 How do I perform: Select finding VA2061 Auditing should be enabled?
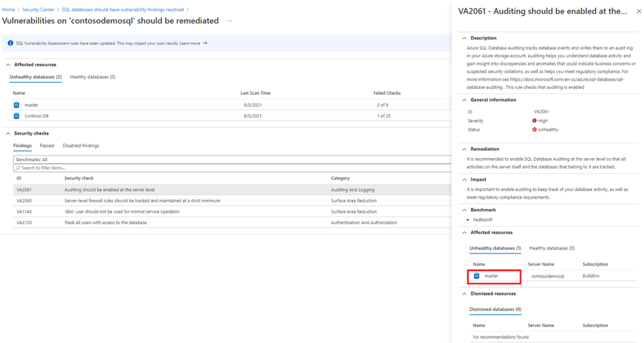(x=232, y=190)
